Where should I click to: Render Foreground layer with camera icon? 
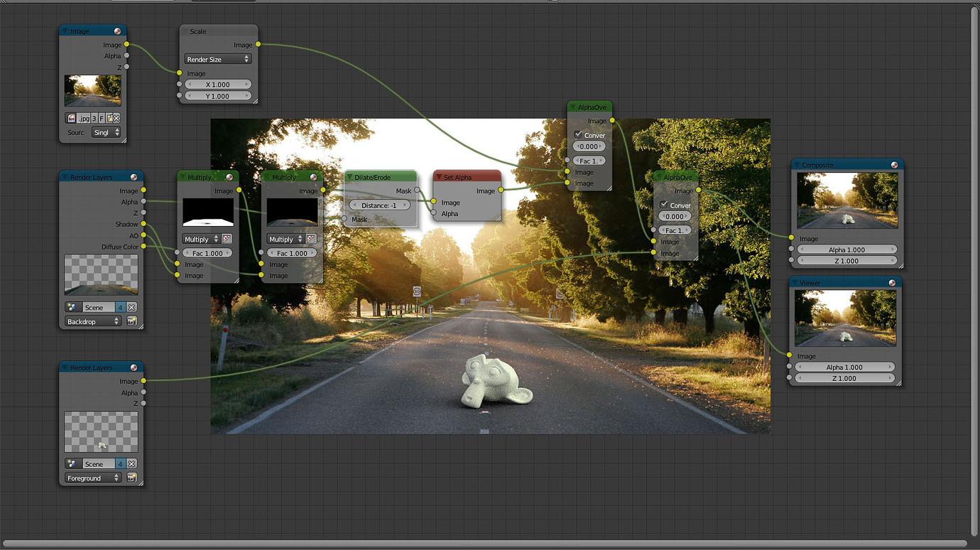coord(131,478)
